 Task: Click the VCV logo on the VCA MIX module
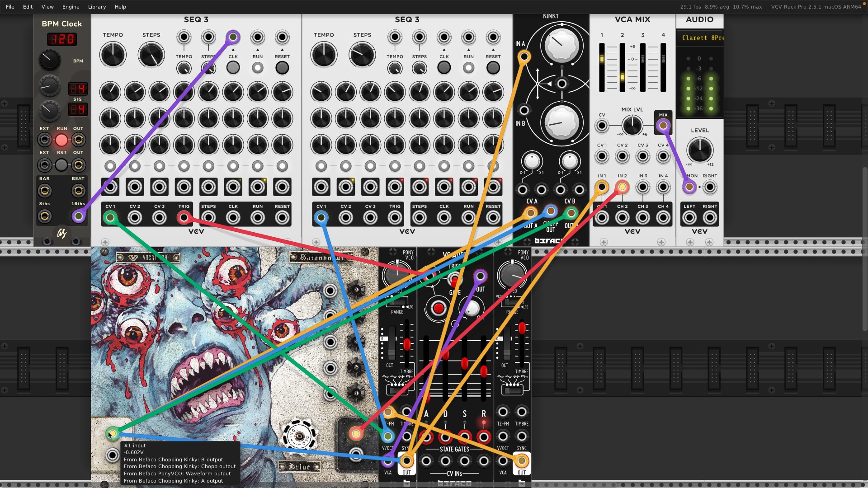[x=632, y=231]
